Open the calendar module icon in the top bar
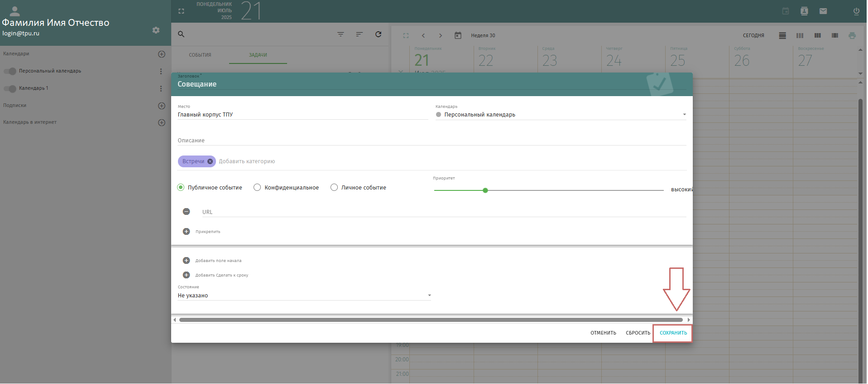This screenshot has width=868, height=384. point(786,11)
